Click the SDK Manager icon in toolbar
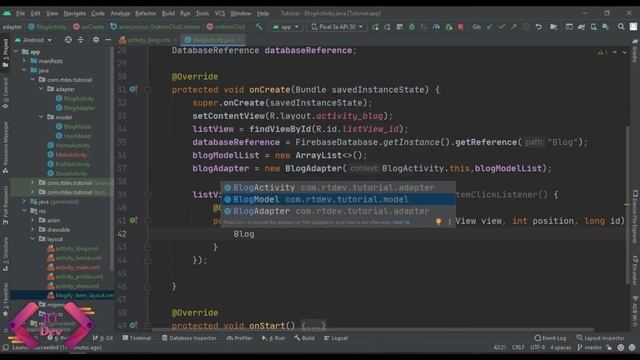 pos(606,27)
